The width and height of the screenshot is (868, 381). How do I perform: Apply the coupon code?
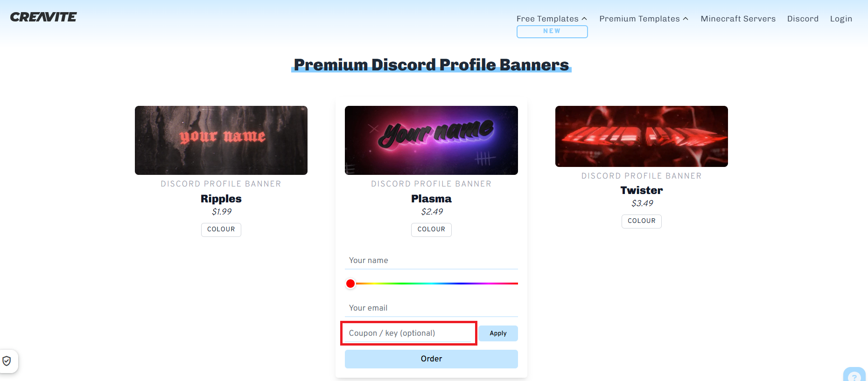[498, 333]
